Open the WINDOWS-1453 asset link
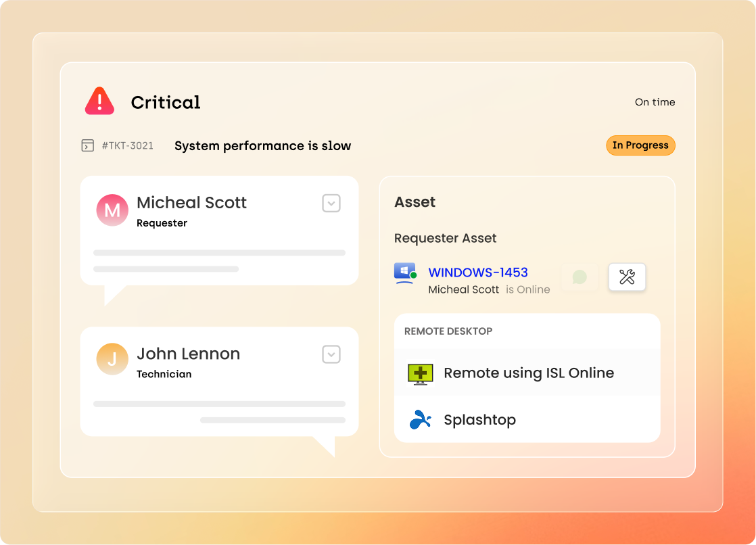 click(x=478, y=272)
